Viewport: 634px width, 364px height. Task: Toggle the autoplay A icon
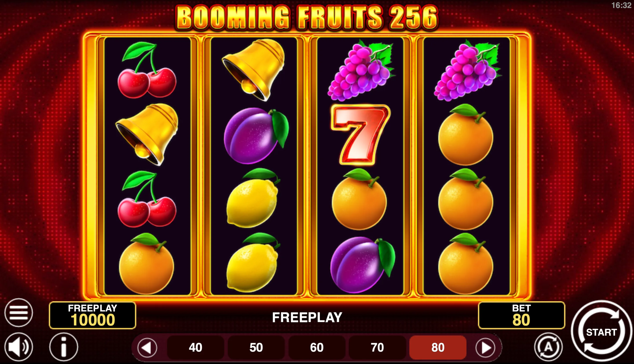(x=548, y=347)
